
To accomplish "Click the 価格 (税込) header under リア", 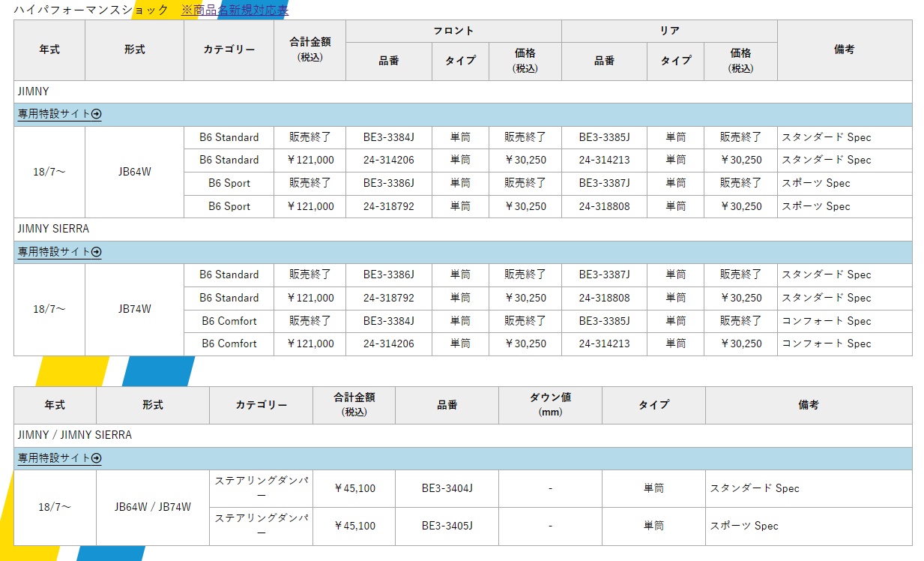I will 740,61.
